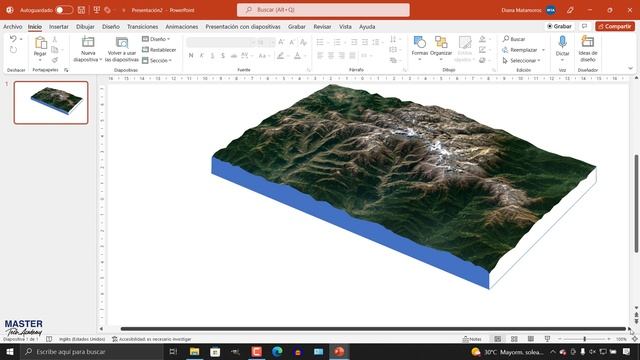The width and height of the screenshot is (640, 360).
Task: Open the Undo history dropdown arrow
Action: click(x=21, y=39)
